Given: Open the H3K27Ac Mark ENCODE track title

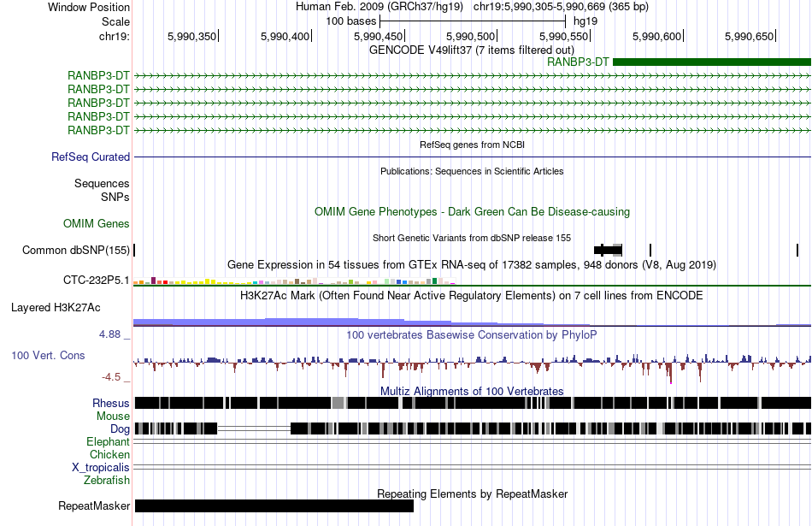Looking at the screenshot, I should 471,296.
